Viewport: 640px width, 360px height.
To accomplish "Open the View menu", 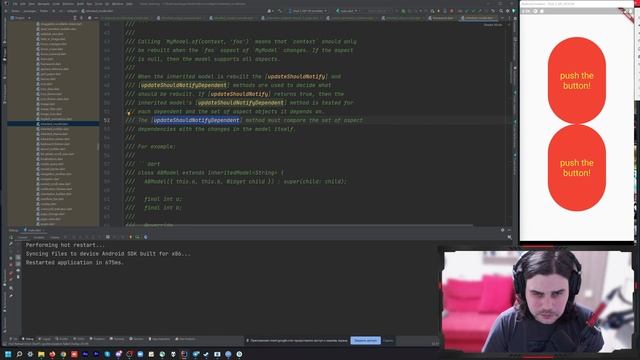I will click(x=31, y=4).
